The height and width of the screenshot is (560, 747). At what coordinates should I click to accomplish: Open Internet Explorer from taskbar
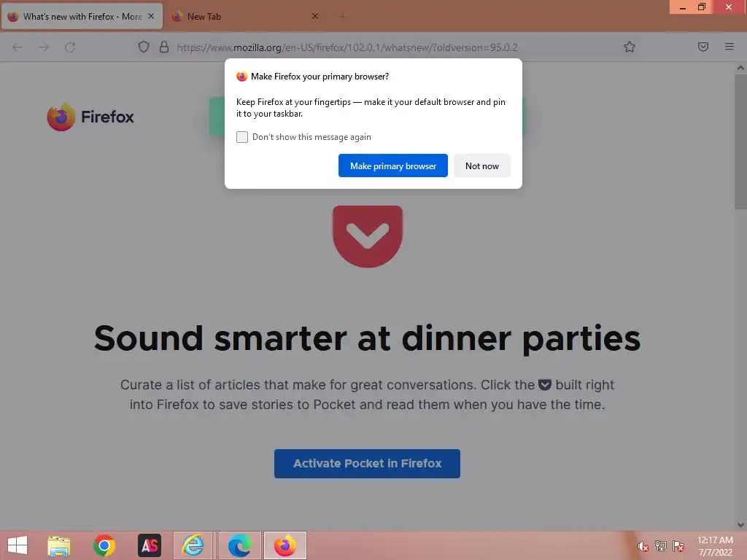pos(193,545)
